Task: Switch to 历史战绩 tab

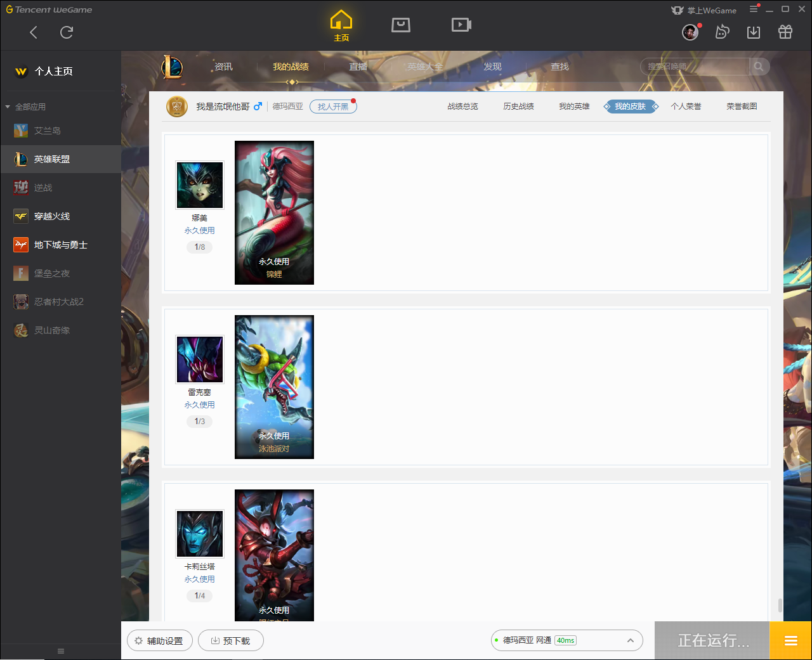Action: click(x=518, y=107)
